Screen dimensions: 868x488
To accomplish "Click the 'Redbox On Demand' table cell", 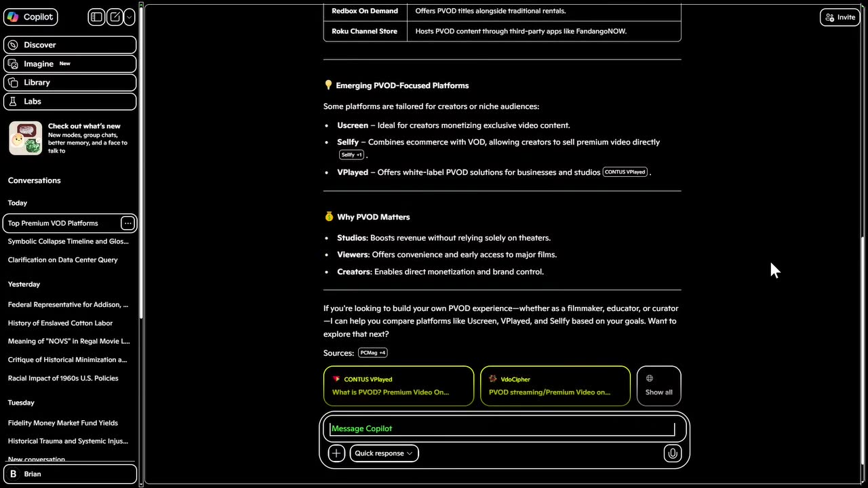I will pos(365,11).
